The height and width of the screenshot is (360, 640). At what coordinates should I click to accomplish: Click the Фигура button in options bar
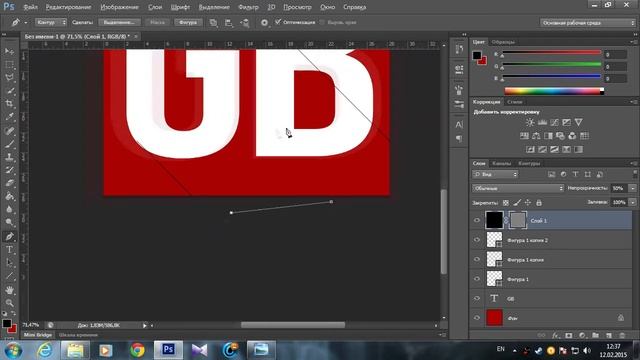(x=188, y=22)
